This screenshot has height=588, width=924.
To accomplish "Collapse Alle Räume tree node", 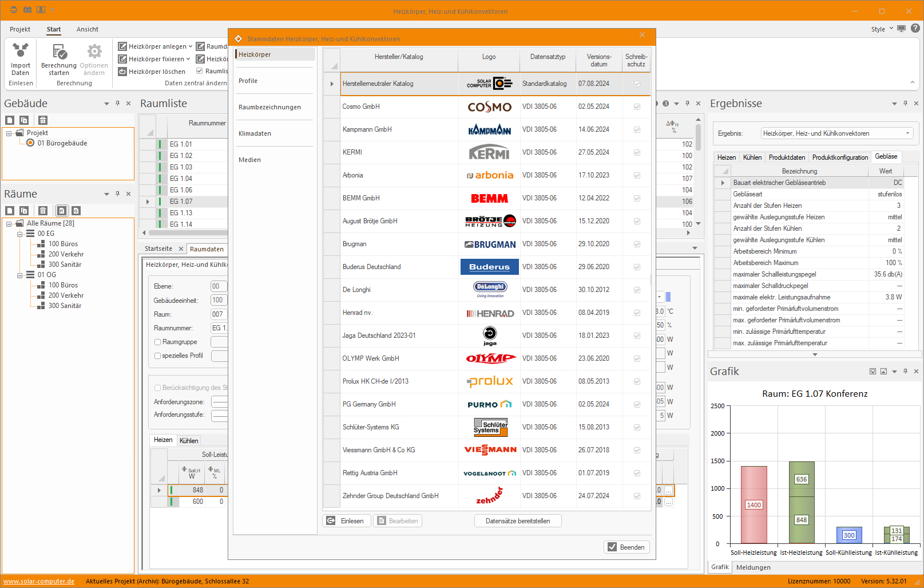I will (x=9, y=224).
